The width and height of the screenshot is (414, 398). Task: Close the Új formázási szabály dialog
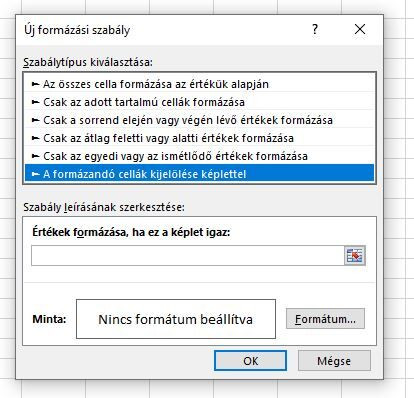pyautogui.click(x=360, y=29)
